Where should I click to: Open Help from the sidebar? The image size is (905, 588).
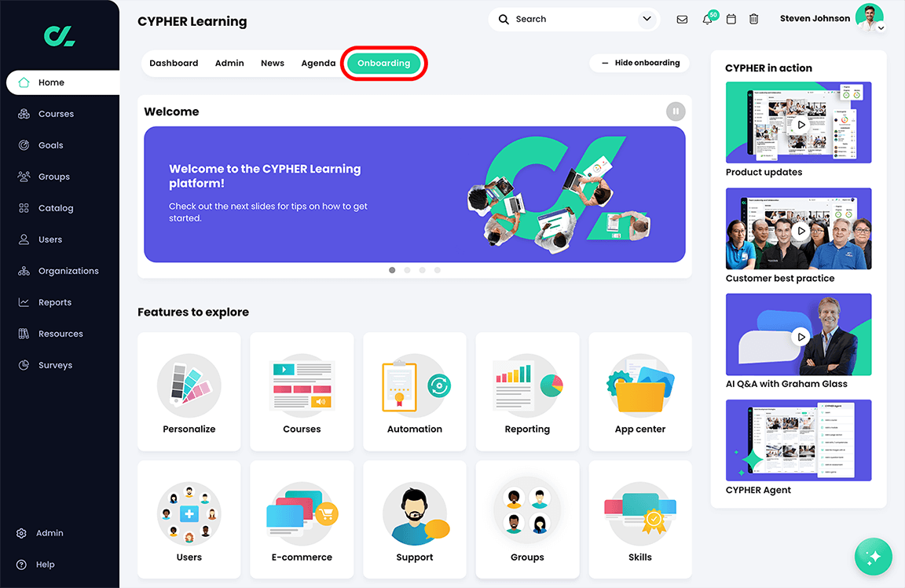45,564
